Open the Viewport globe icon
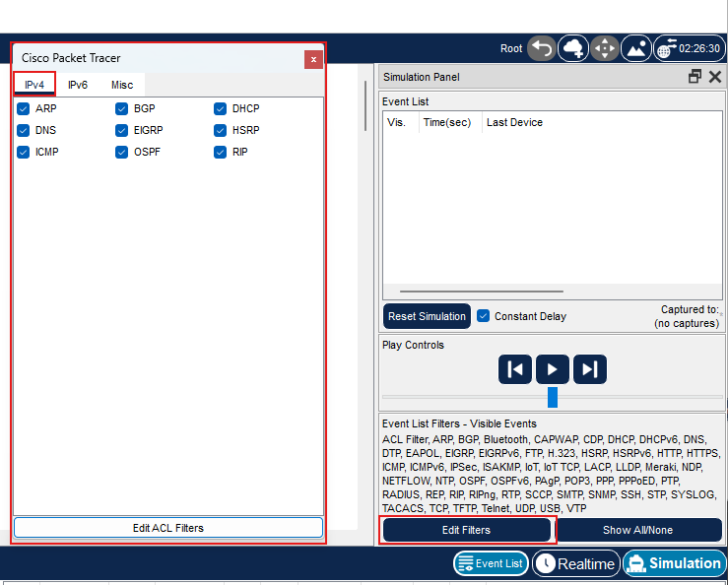This screenshot has height=585, width=728. coord(667,48)
